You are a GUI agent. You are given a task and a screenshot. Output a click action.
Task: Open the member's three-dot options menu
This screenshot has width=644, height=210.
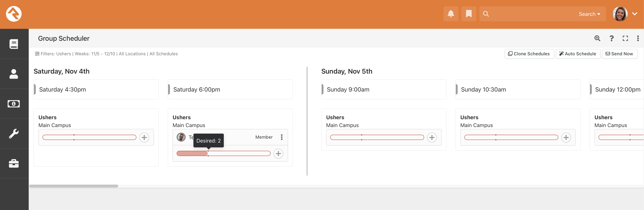[x=282, y=137]
